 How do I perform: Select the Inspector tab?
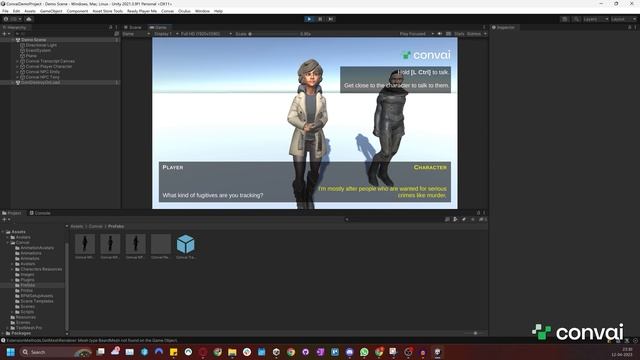[x=503, y=27]
